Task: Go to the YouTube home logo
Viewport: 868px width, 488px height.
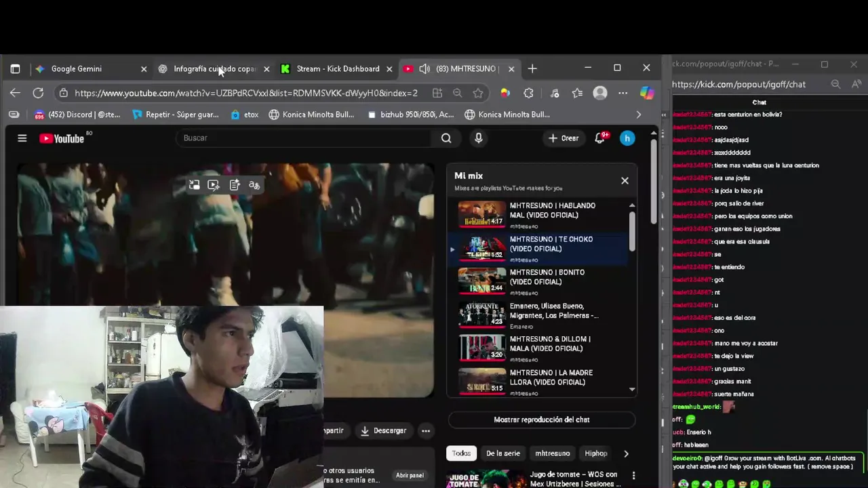Action: (x=62, y=138)
